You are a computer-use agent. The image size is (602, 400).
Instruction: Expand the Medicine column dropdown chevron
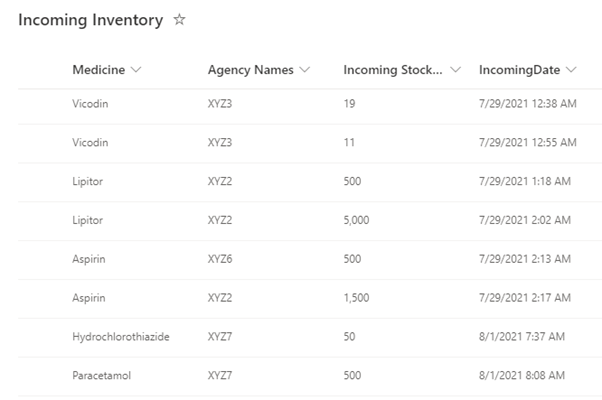tap(136, 70)
